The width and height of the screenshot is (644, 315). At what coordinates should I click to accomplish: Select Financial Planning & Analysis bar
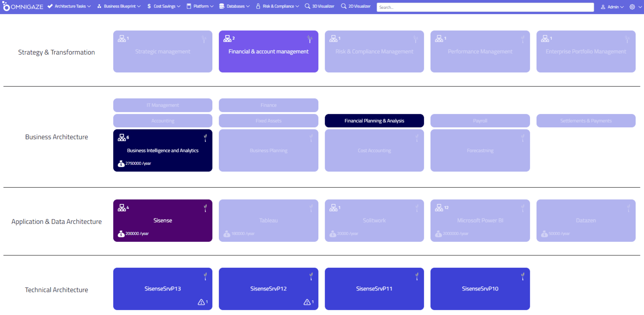374,121
